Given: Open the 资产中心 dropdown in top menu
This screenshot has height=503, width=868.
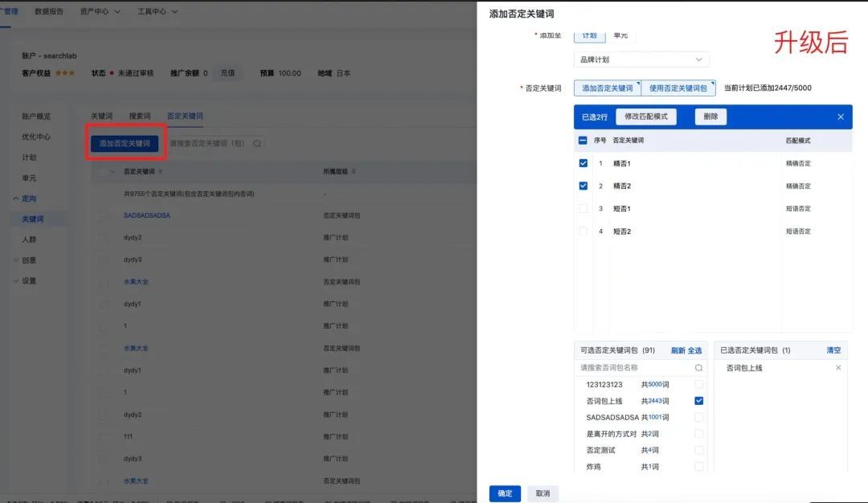Looking at the screenshot, I should coord(96,11).
